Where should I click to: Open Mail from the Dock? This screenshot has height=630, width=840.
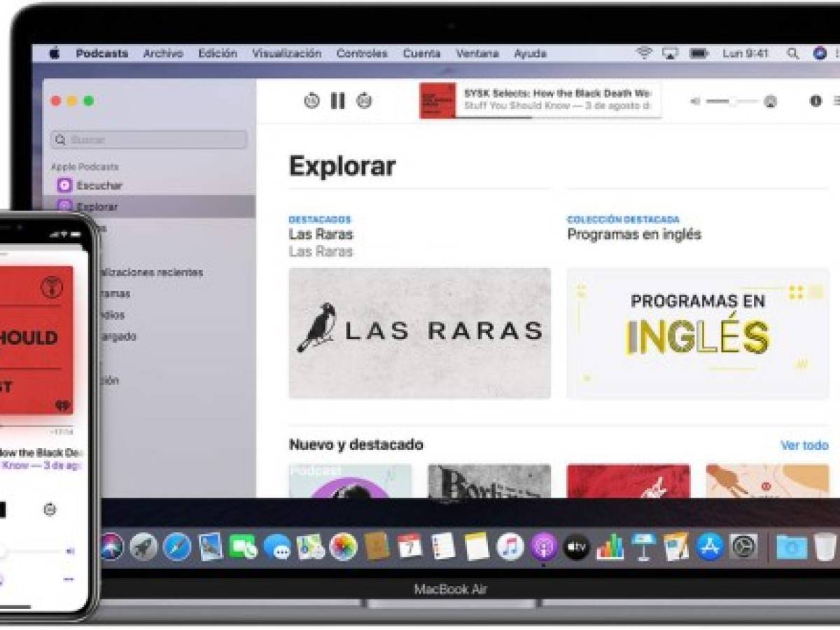click(211, 546)
